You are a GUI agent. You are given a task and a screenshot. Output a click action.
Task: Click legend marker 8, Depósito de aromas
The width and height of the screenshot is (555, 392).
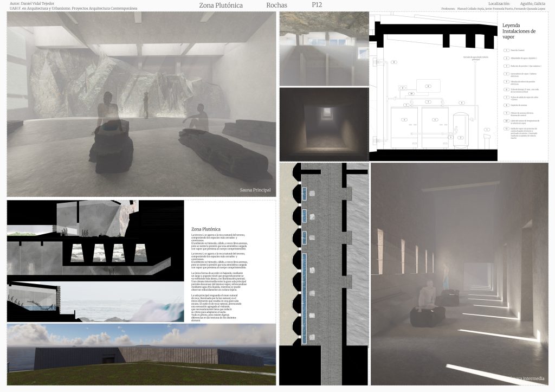click(506, 105)
